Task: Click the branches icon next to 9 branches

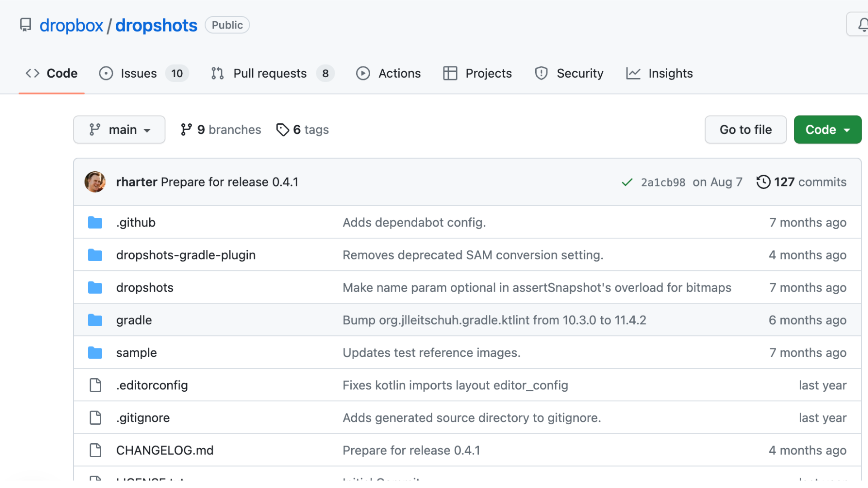Action: point(186,130)
